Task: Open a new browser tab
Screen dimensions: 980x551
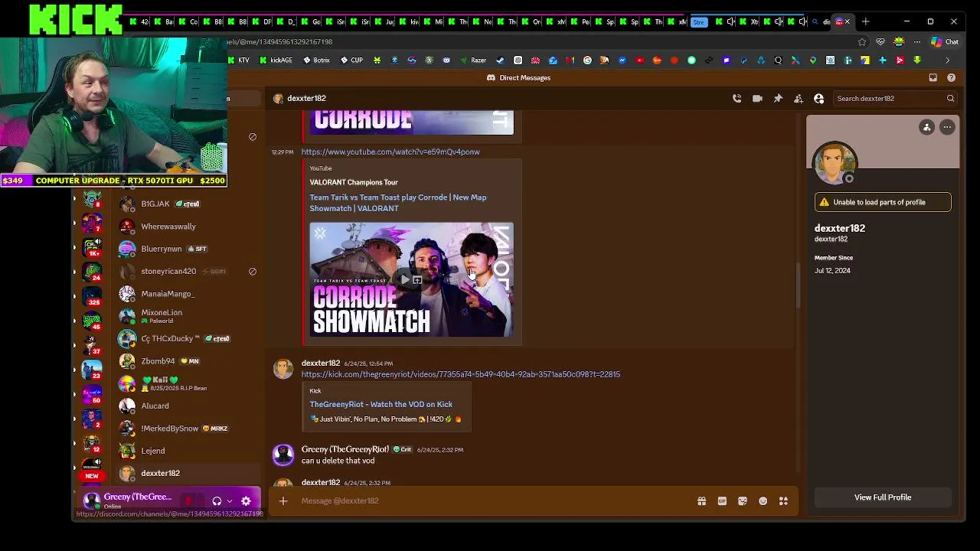Action: click(x=865, y=21)
